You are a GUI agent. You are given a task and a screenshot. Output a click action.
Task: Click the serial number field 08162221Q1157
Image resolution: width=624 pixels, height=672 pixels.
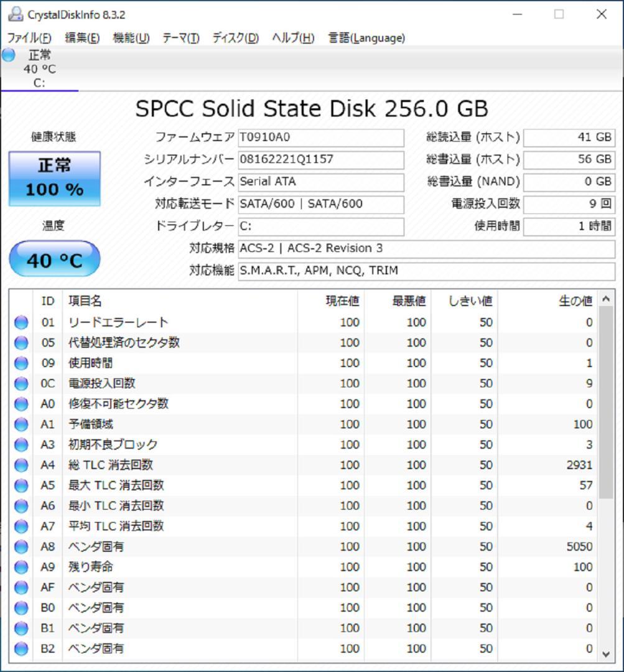point(321,160)
